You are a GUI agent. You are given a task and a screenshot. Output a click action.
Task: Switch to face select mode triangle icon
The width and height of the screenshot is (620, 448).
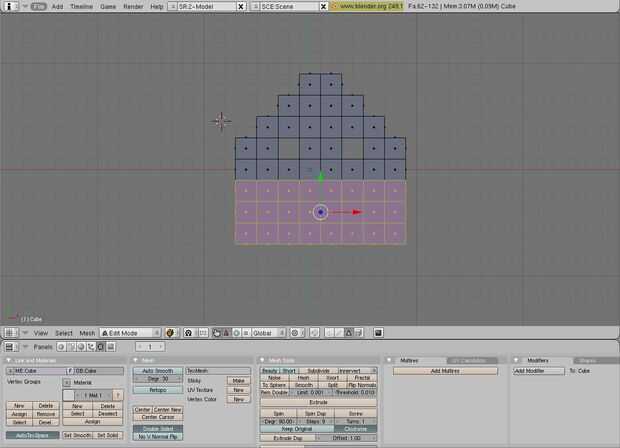click(348, 333)
